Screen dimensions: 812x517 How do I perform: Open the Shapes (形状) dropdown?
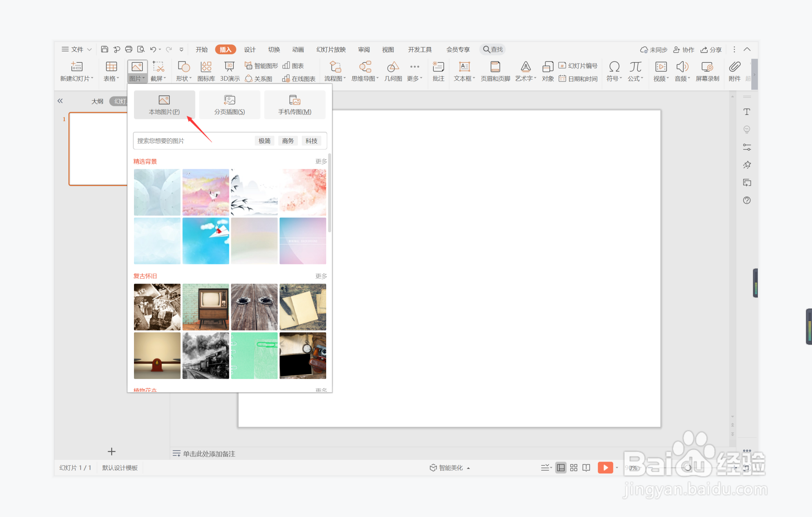pyautogui.click(x=184, y=71)
